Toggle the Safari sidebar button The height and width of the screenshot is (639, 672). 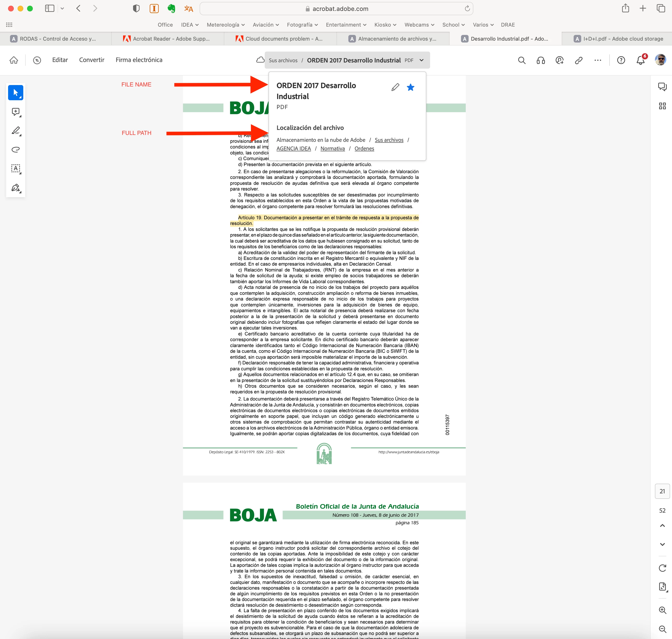point(50,9)
